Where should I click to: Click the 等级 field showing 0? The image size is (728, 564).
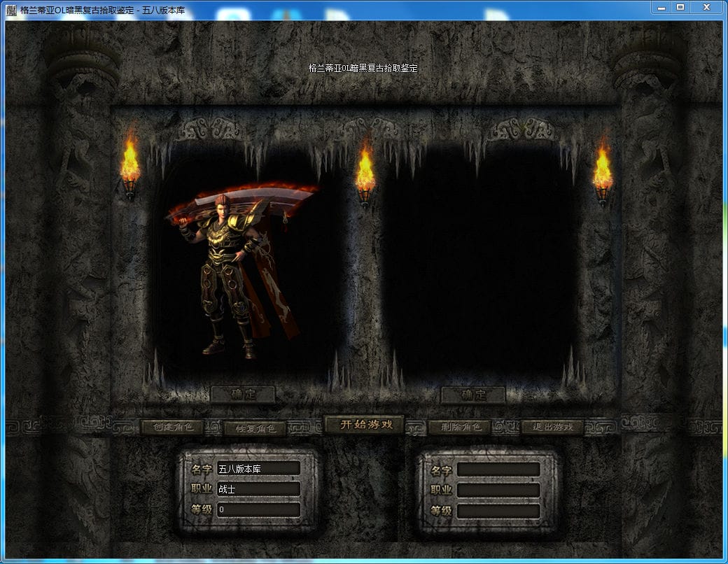[x=258, y=510]
